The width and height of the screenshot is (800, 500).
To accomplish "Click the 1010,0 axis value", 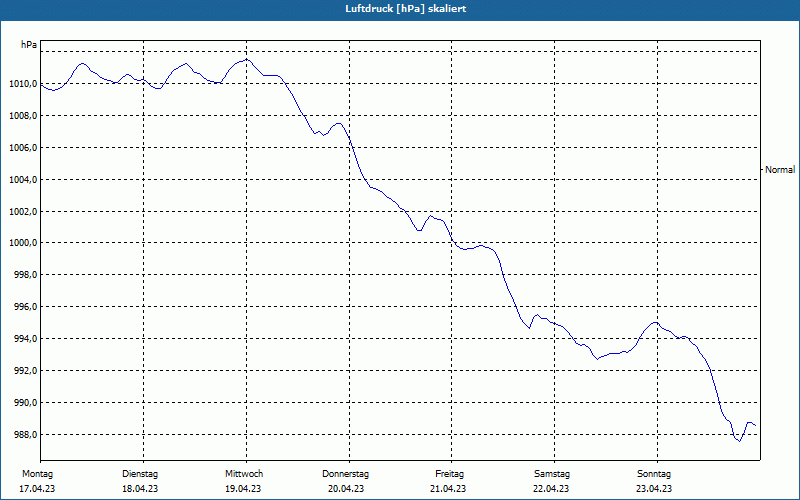I will pos(23,84).
